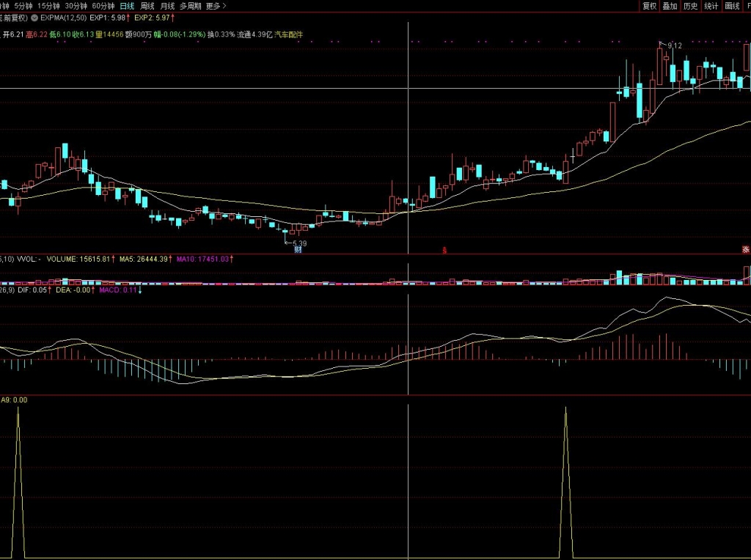
Task: Open the 多周期 multi-period view
Action: pyautogui.click(x=190, y=6)
